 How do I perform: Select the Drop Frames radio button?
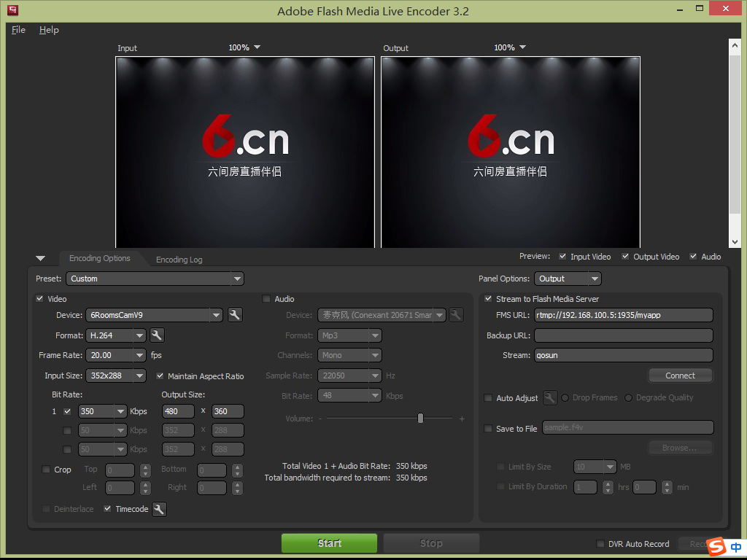pos(565,397)
